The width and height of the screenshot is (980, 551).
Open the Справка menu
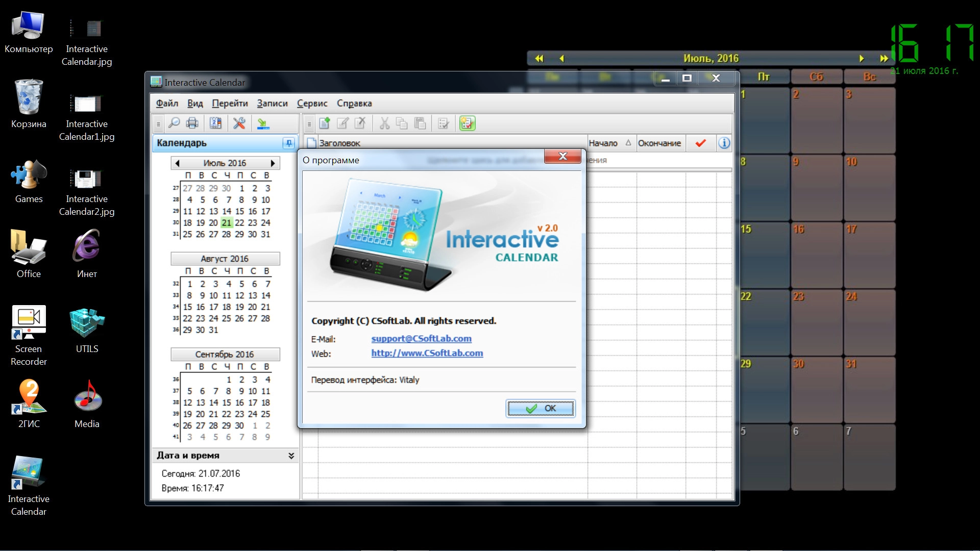(x=354, y=103)
